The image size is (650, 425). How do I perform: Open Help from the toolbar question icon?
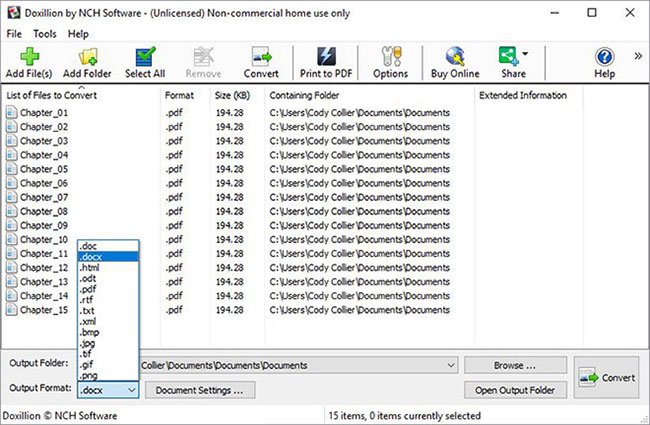[604, 56]
